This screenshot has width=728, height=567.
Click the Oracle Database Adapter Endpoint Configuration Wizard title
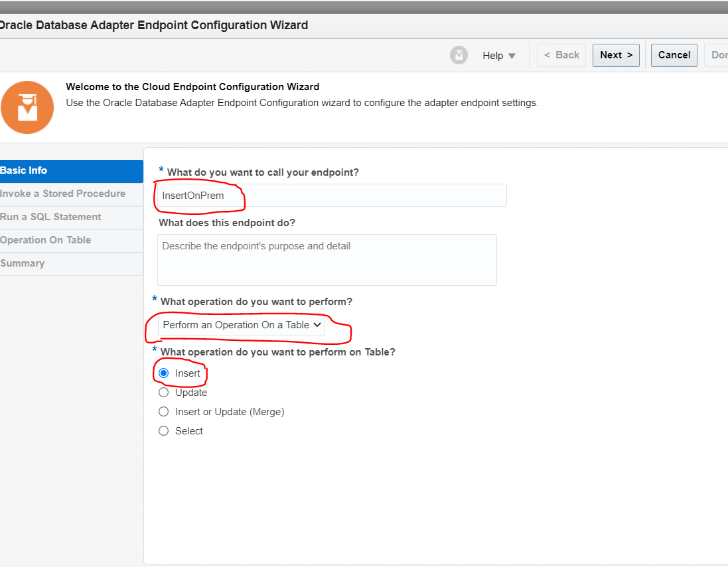(154, 25)
